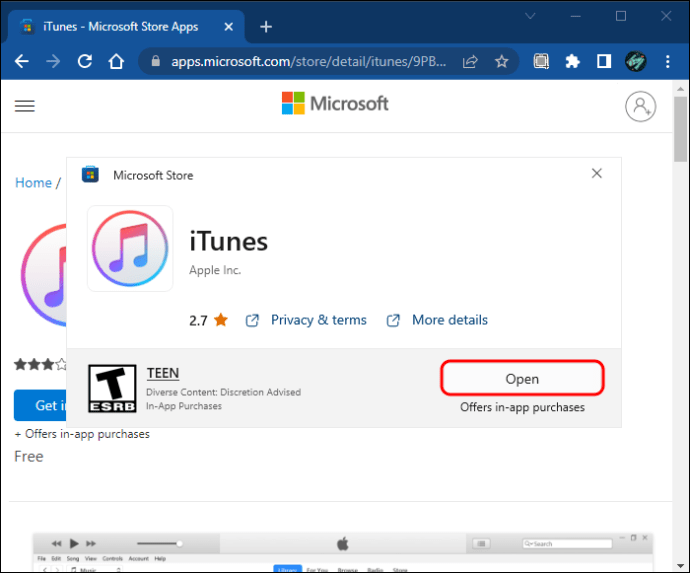
Task: Select the iTunes - Microsoft Store Apps tab
Action: 127,27
